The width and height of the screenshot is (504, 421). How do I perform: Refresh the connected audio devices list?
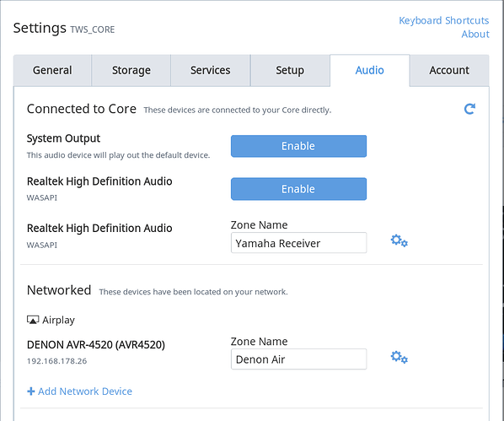click(469, 109)
